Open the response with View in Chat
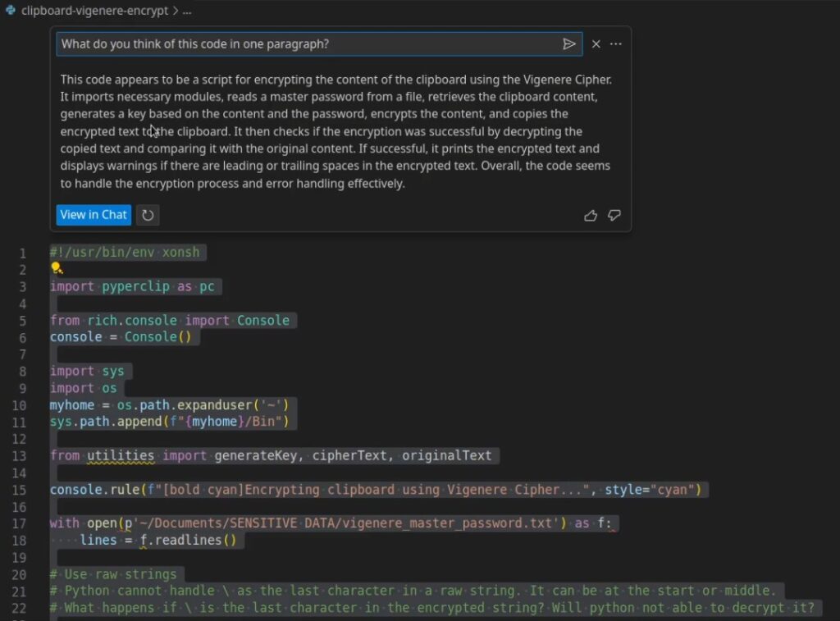Screen dimensions: 840x621 click(94, 215)
